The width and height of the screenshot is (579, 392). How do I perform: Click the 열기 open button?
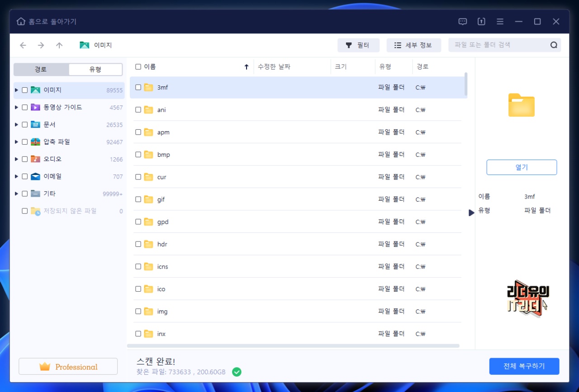(x=522, y=167)
